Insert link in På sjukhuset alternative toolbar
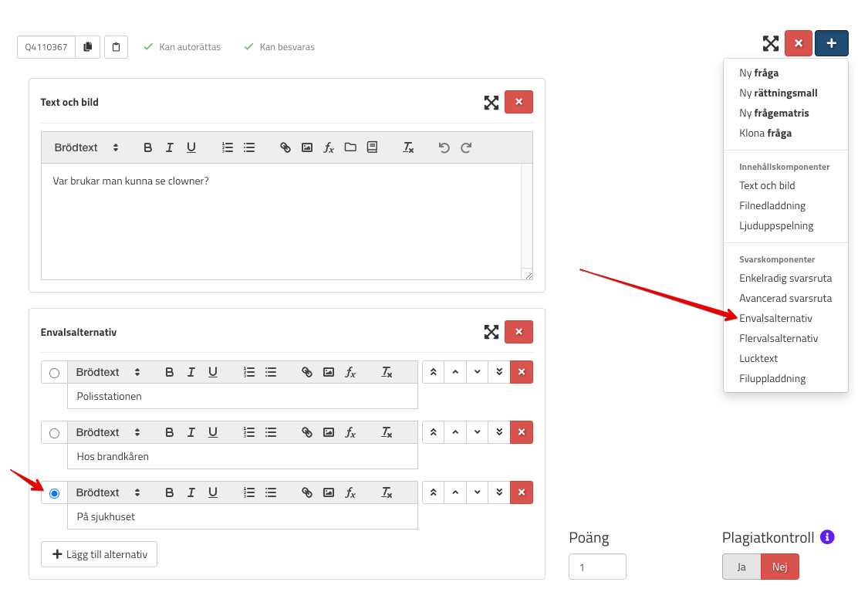The width and height of the screenshot is (868, 609). tap(307, 492)
